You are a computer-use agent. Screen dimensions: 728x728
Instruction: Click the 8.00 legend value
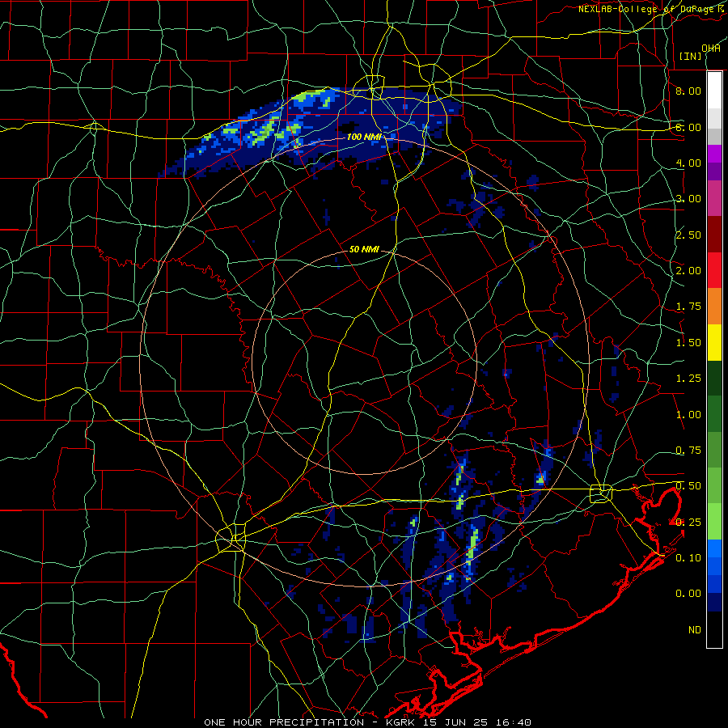click(x=688, y=91)
